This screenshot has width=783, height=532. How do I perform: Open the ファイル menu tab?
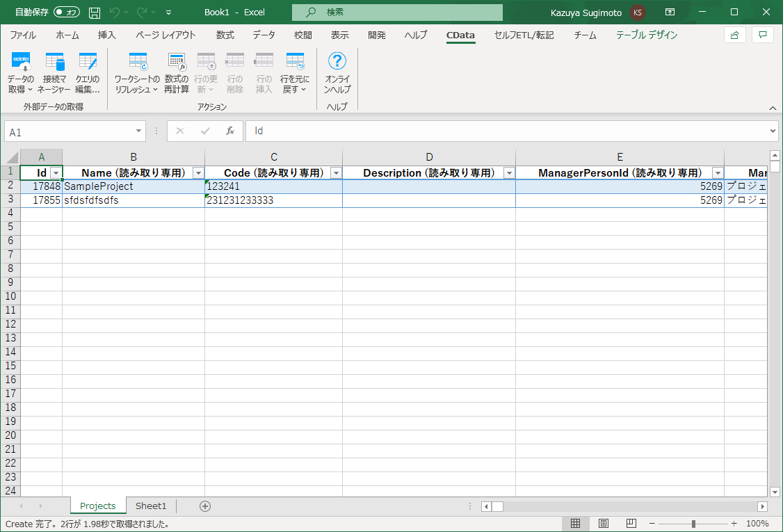point(23,35)
